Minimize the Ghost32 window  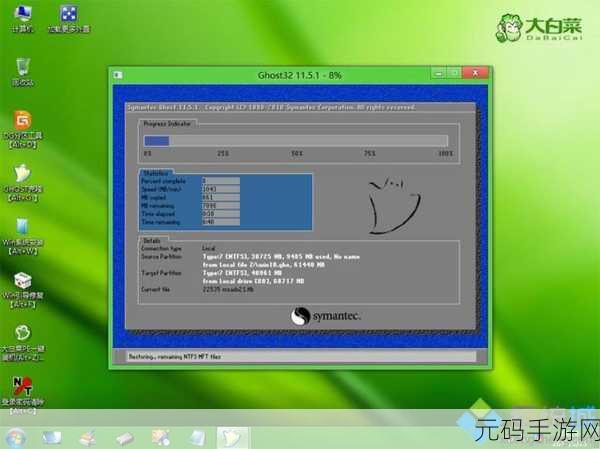[439, 73]
